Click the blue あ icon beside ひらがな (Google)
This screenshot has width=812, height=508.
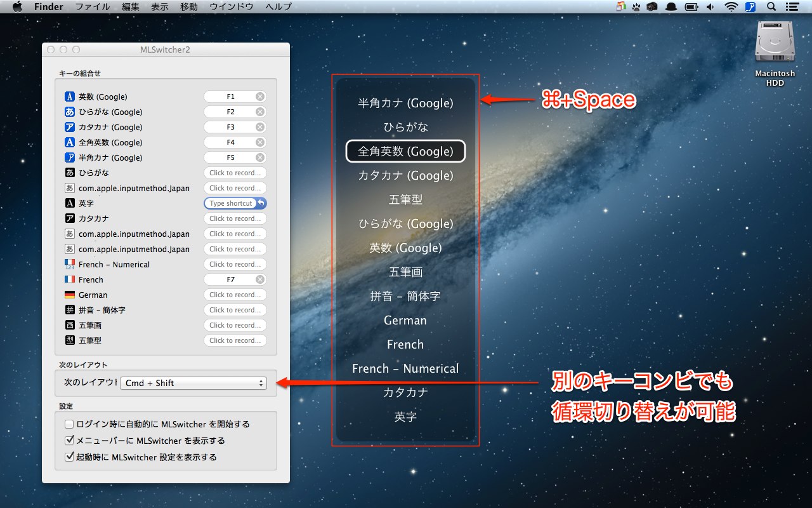[70, 112]
